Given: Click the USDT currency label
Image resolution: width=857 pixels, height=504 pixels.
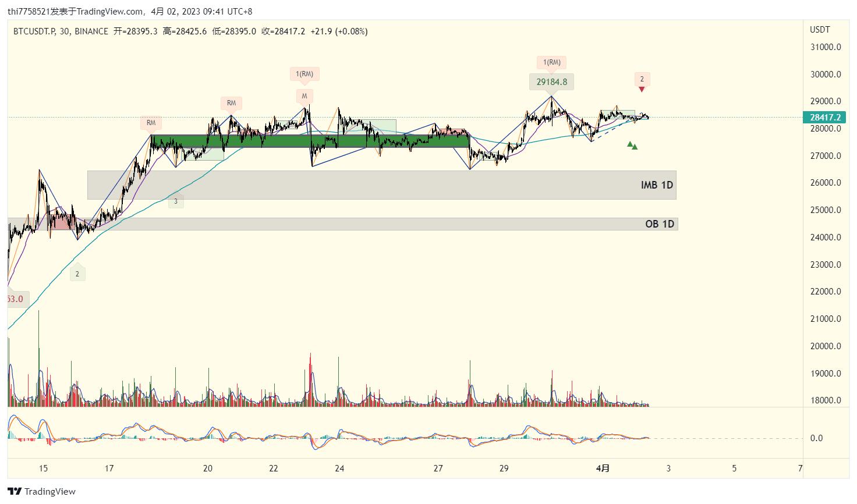Looking at the screenshot, I should [x=820, y=29].
